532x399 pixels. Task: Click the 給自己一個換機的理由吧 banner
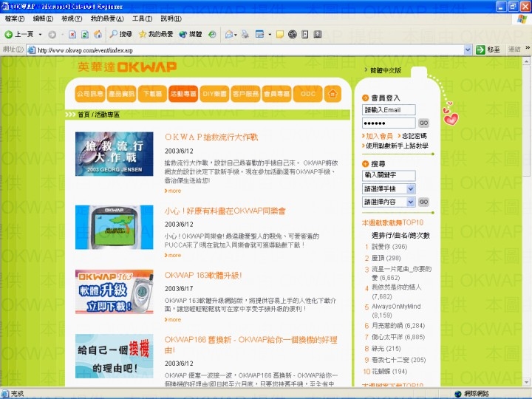[115, 356]
